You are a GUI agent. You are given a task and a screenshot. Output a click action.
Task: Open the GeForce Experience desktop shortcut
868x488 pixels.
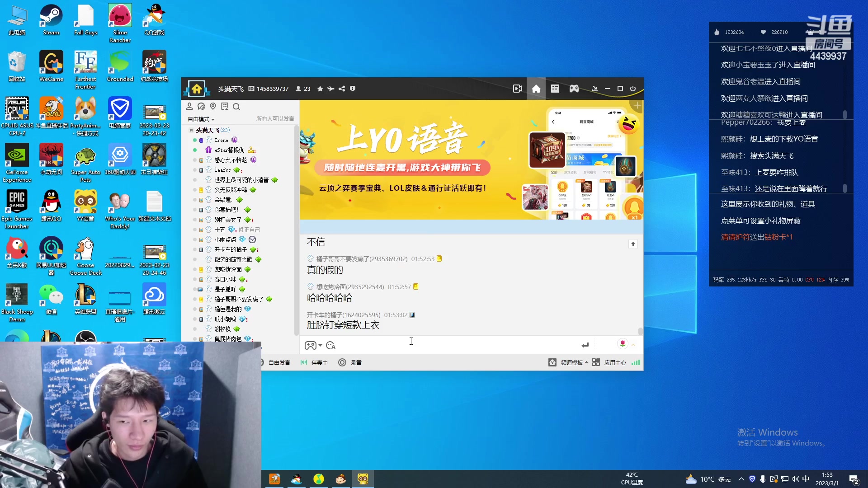pos(17,163)
